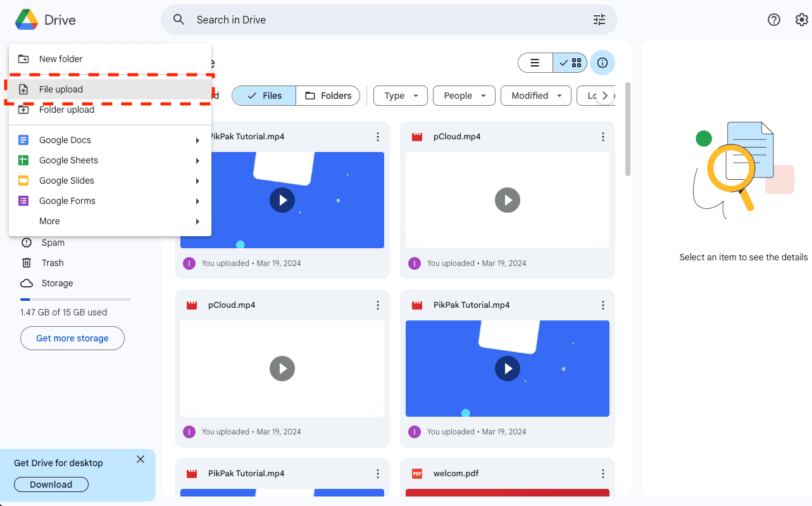Click in the Search in Drive field

(x=389, y=20)
